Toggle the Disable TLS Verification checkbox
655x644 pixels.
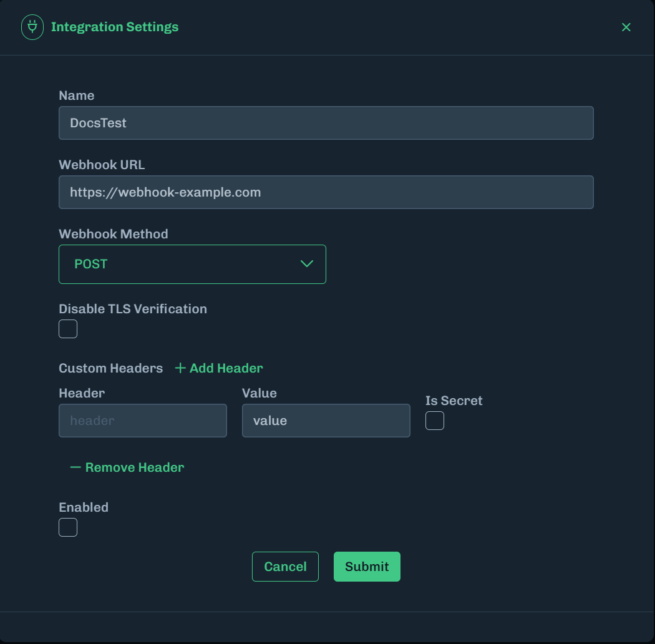point(68,329)
